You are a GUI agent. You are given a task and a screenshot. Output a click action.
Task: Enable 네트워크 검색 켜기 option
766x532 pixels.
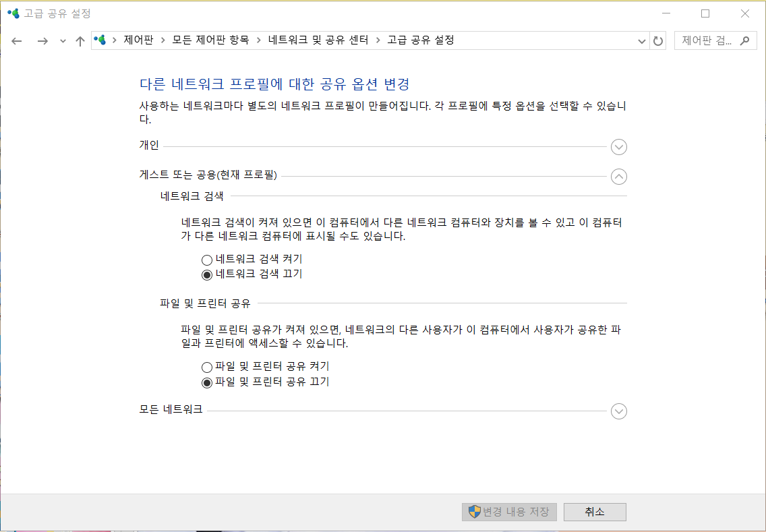pos(206,259)
